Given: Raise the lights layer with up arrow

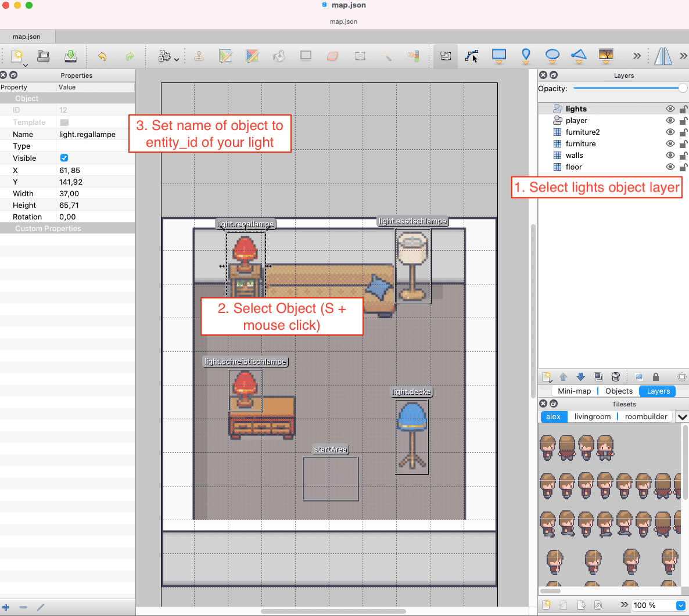Looking at the screenshot, I should click(x=562, y=376).
